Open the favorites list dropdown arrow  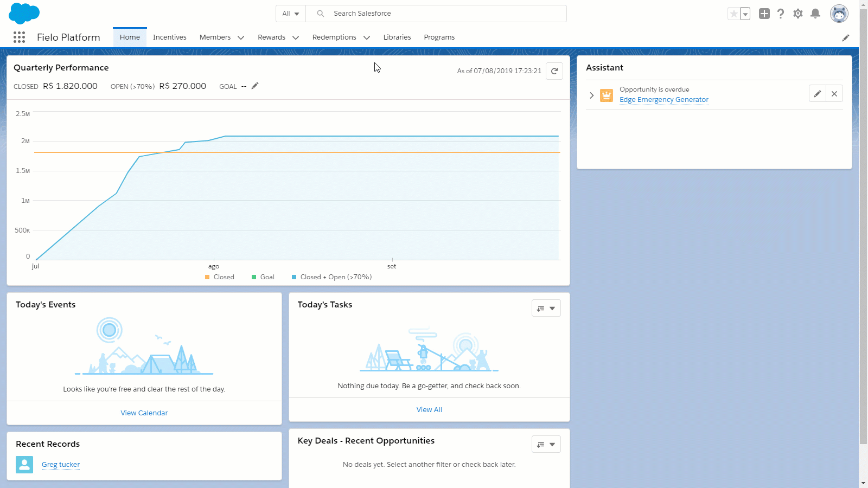coord(745,14)
